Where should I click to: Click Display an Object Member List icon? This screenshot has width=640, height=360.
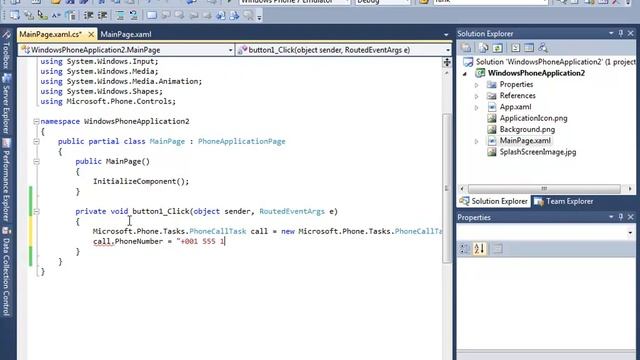point(15,16)
